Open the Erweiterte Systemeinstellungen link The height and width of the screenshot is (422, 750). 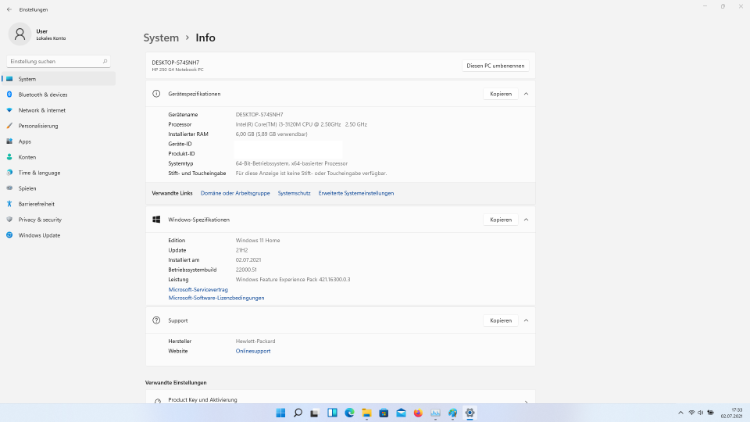click(356, 193)
